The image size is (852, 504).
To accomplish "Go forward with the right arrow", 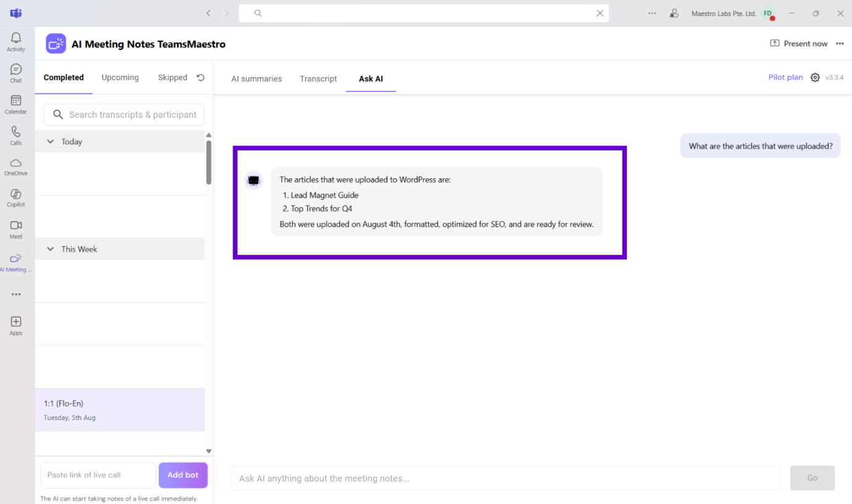I will point(227,13).
